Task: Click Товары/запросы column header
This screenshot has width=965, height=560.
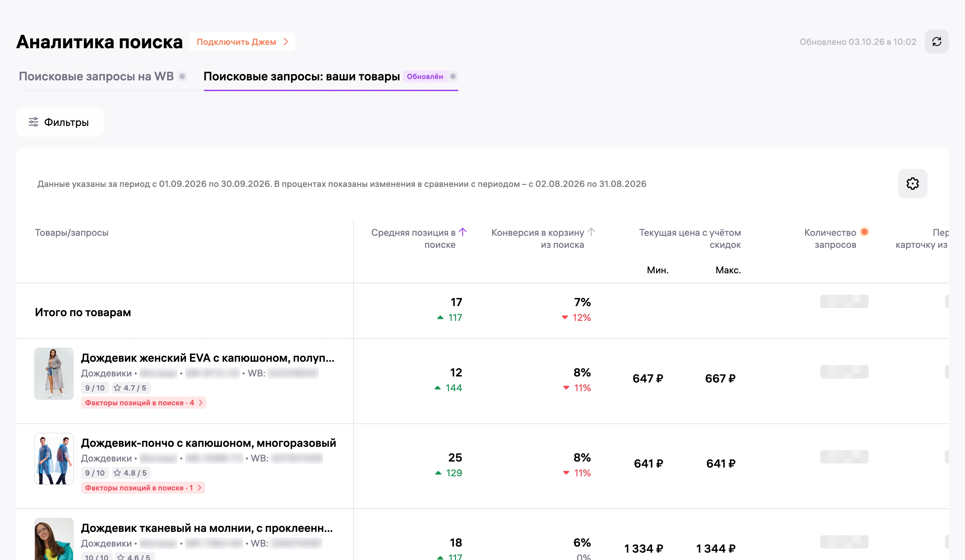Action: 72,232
